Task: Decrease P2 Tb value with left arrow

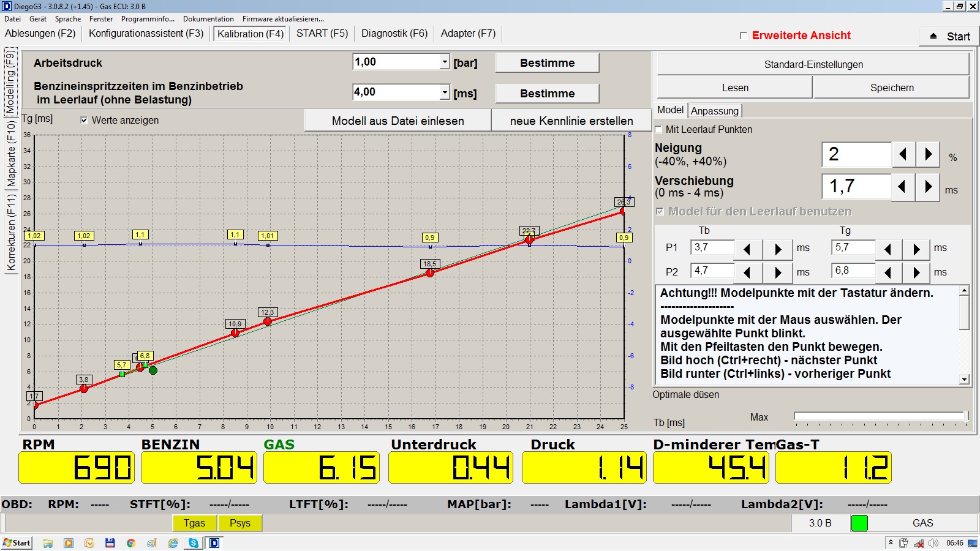Action: (x=747, y=272)
